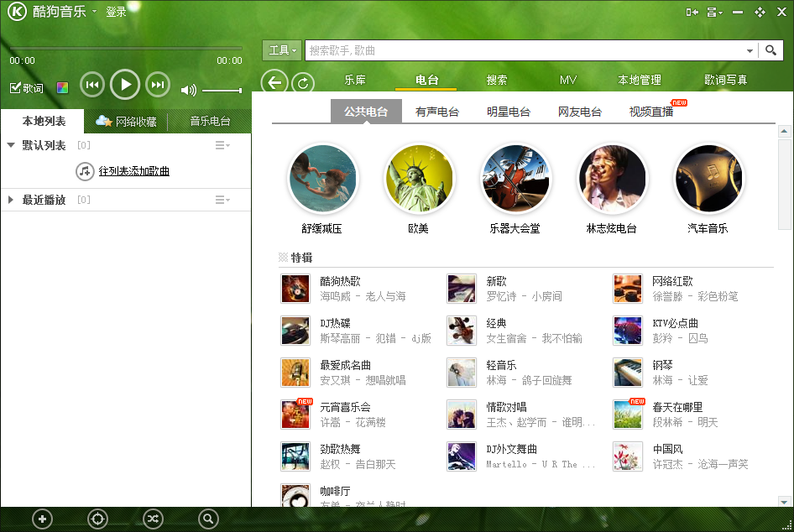Open the 中国风 station link
794x532 pixels.
[x=667, y=449]
